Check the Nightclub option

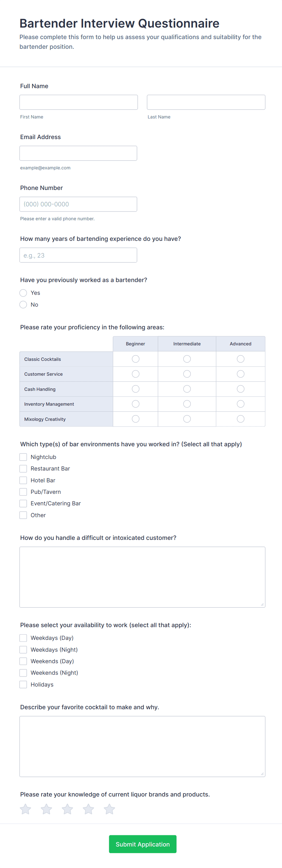coord(23,457)
